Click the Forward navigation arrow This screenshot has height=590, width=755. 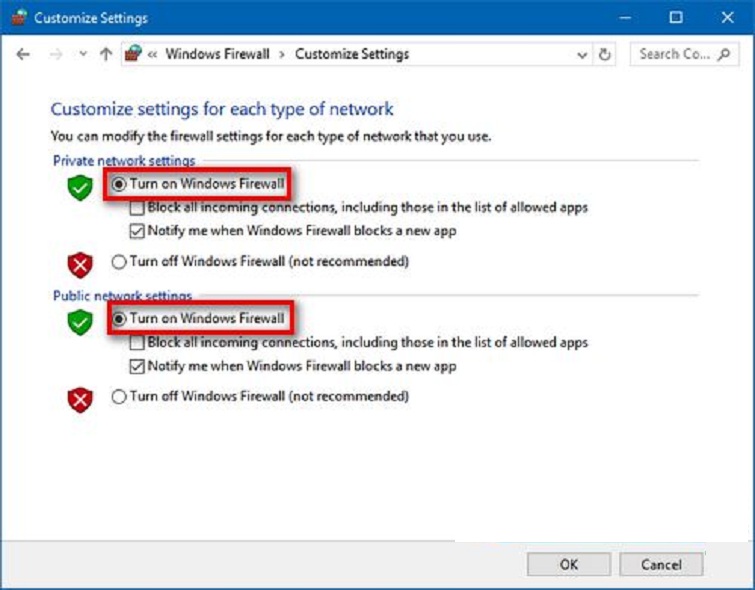pos(56,55)
